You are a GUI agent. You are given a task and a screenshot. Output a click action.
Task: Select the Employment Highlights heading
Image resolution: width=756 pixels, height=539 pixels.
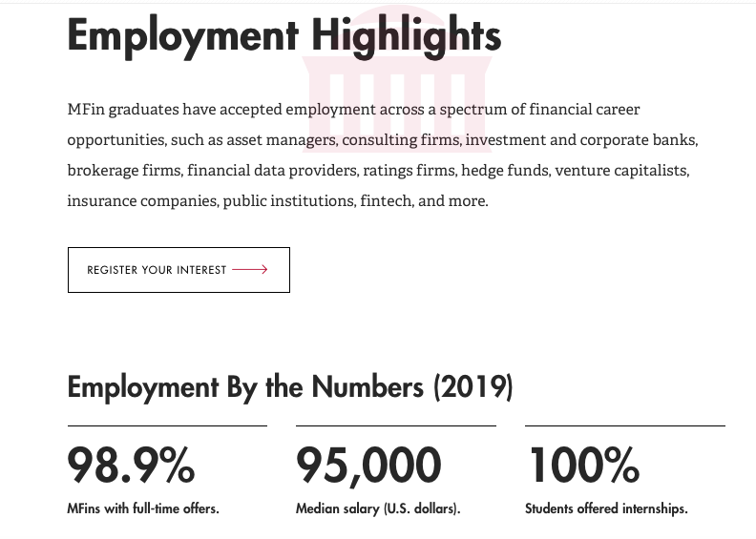284,35
